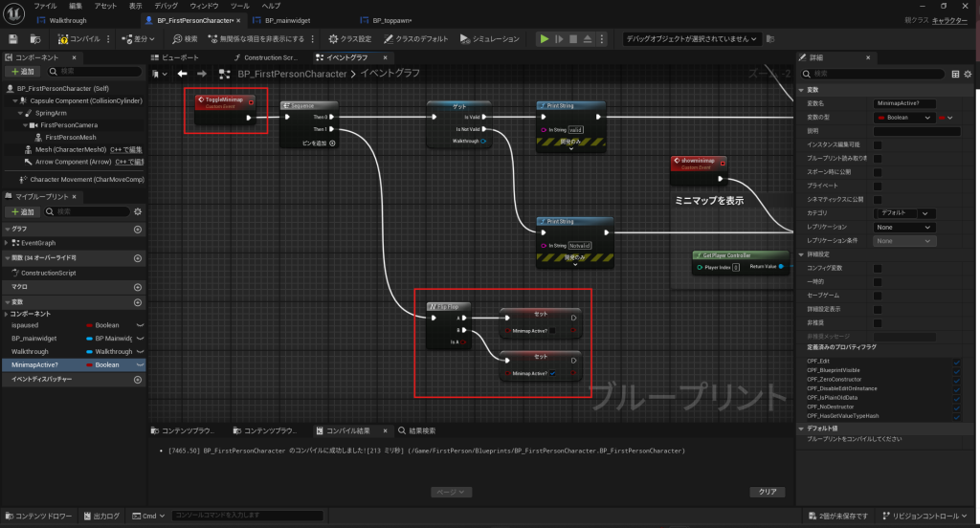Click the save blueprint floppy disk icon

(13, 39)
